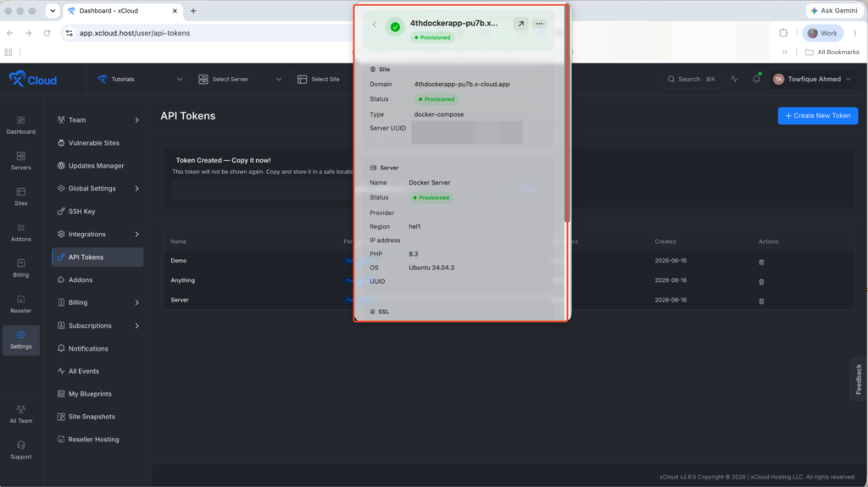868x487 pixels.
Task: Open a new browser tab
Action: [193, 10]
